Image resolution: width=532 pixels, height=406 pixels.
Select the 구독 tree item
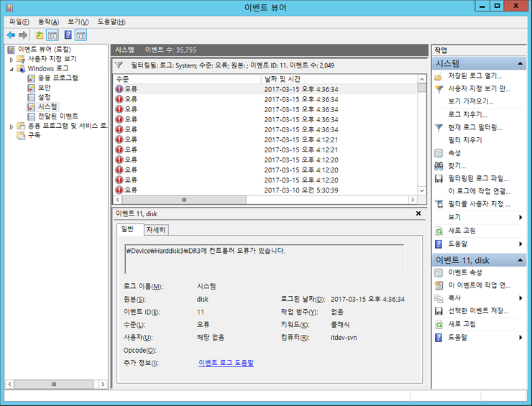point(34,135)
